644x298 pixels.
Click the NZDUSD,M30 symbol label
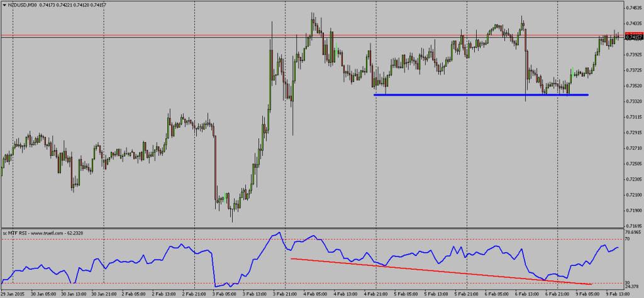coord(22,4)
